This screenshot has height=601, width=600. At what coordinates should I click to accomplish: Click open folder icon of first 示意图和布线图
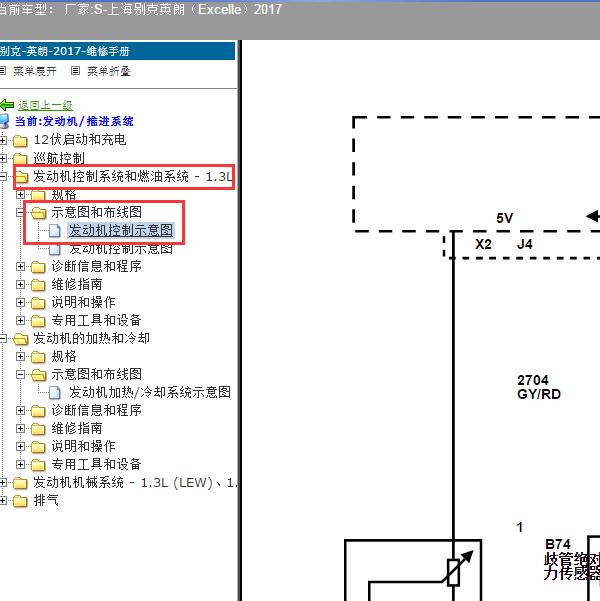(x=38, y=213)
